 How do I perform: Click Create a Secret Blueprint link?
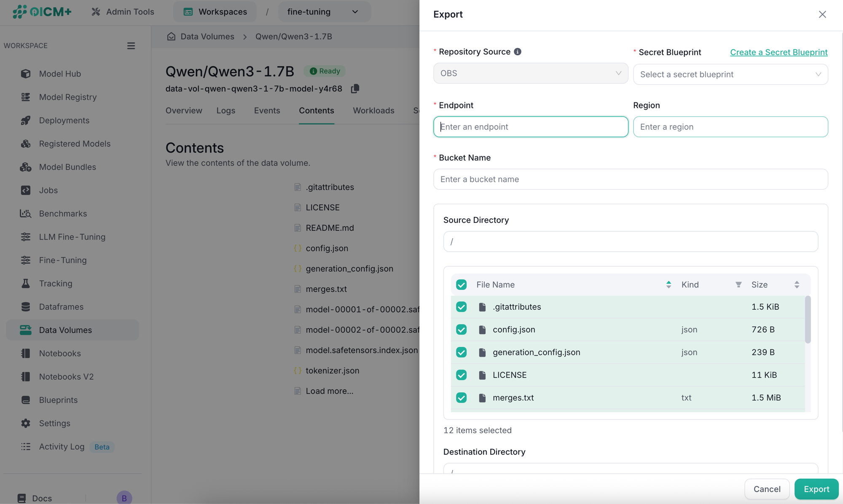click(779, 52)
